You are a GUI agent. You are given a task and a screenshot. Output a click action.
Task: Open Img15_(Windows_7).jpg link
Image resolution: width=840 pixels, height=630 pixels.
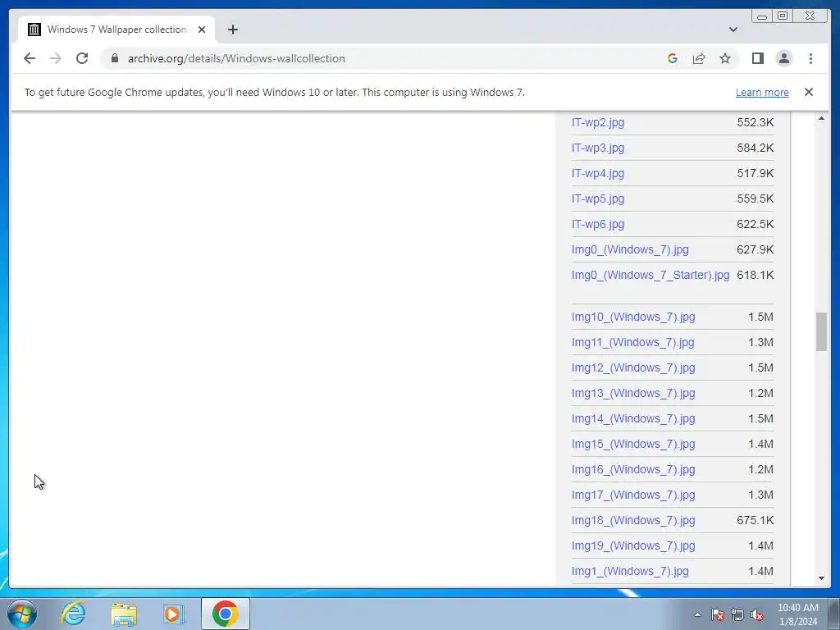click(x=633, y=444)
